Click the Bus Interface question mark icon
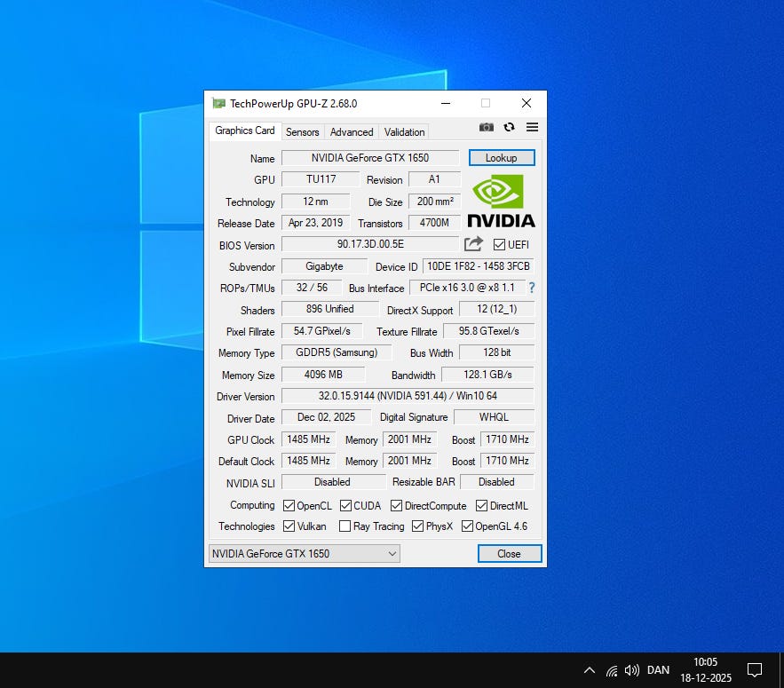 [532, 288]
